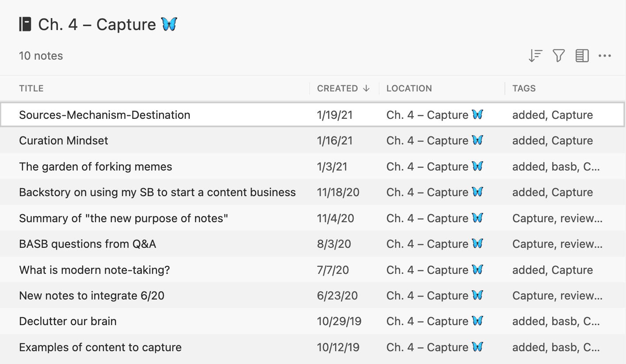This screenshot has height=364, width=626.
Task: Open Summary of "the new purpose of notes"
Action: click(x=124, y=218)
